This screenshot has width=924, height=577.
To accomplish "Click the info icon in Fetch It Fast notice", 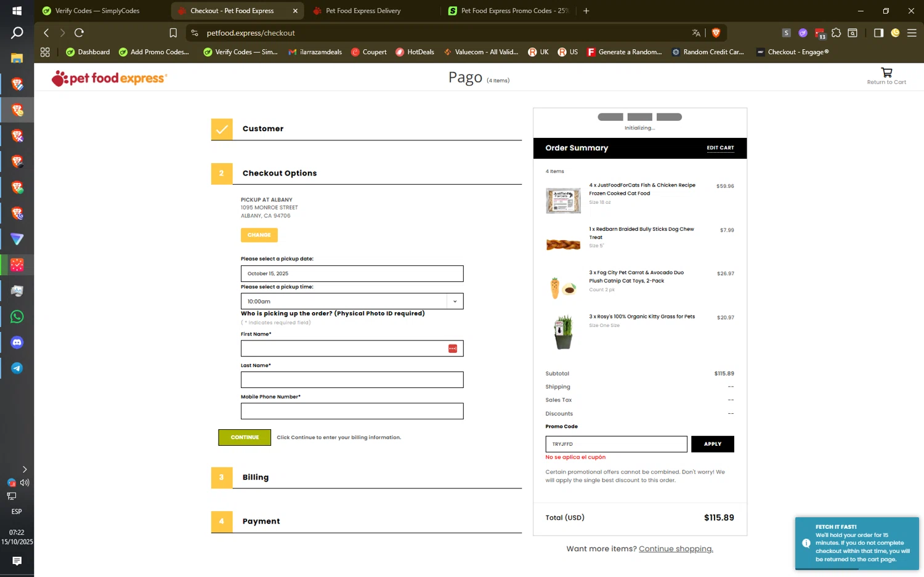I will [806, 543].
